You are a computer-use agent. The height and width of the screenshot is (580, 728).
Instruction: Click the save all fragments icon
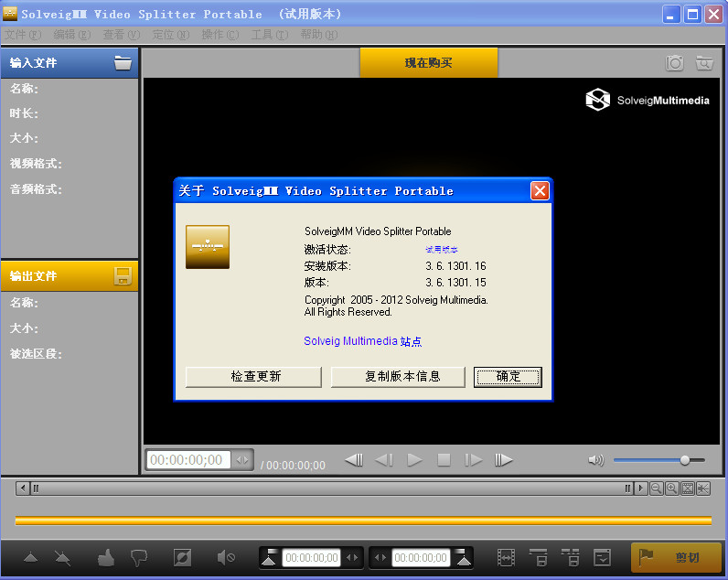(x=570, y=557)
